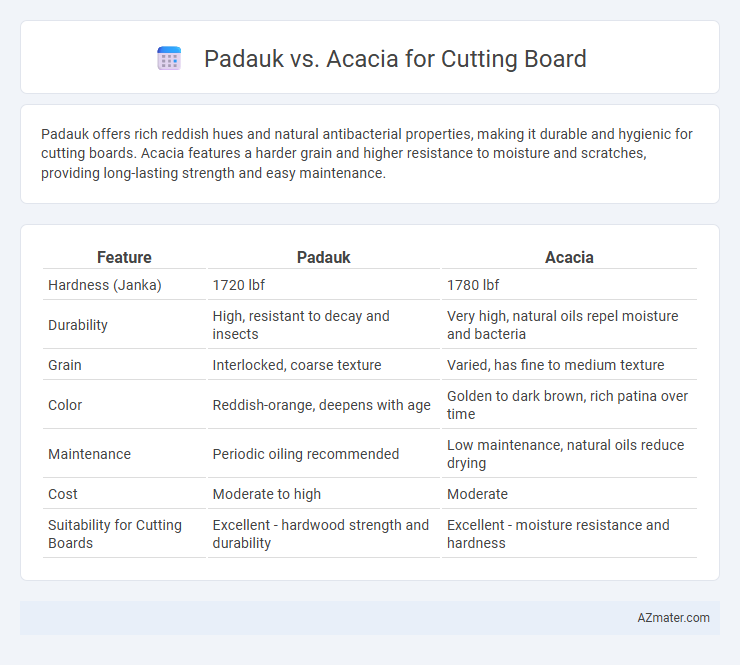The height and width of the screenshot is (665, 740).
Task: Click 'Interlocked, coarse texture' cell
Action: click(x=297, y=365)
